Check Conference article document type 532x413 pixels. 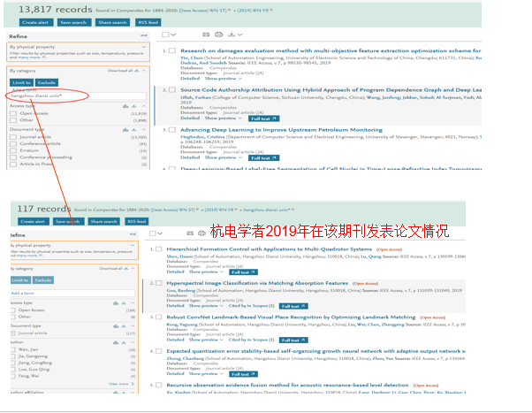tap(13, 143)
